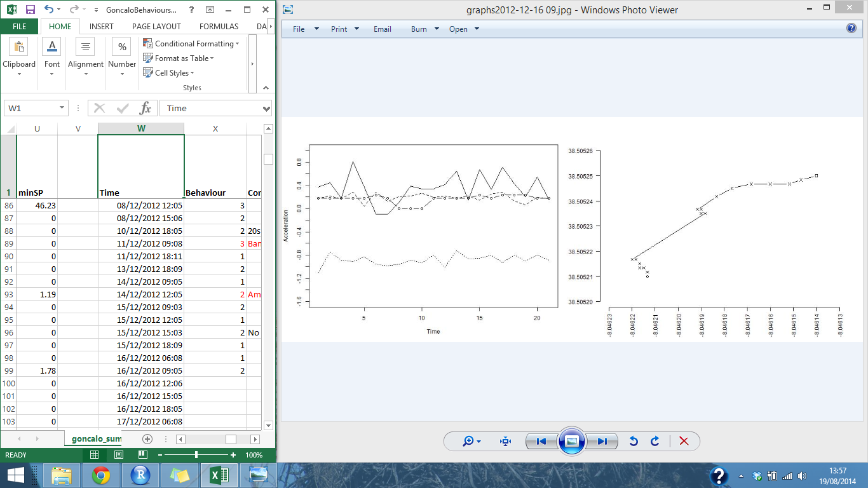Select column X header
The height and width of the screenshot is (488, 868).
(x=215, y=128)
